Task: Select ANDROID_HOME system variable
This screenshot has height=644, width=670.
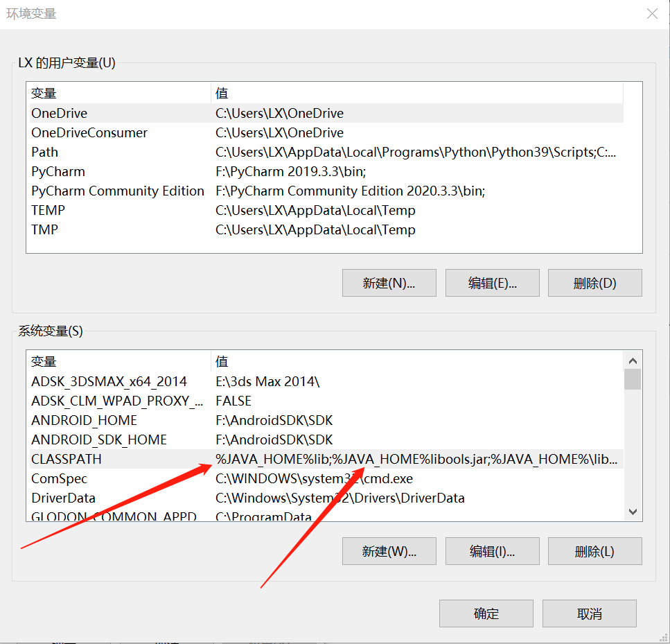Action: click(326, 420)
